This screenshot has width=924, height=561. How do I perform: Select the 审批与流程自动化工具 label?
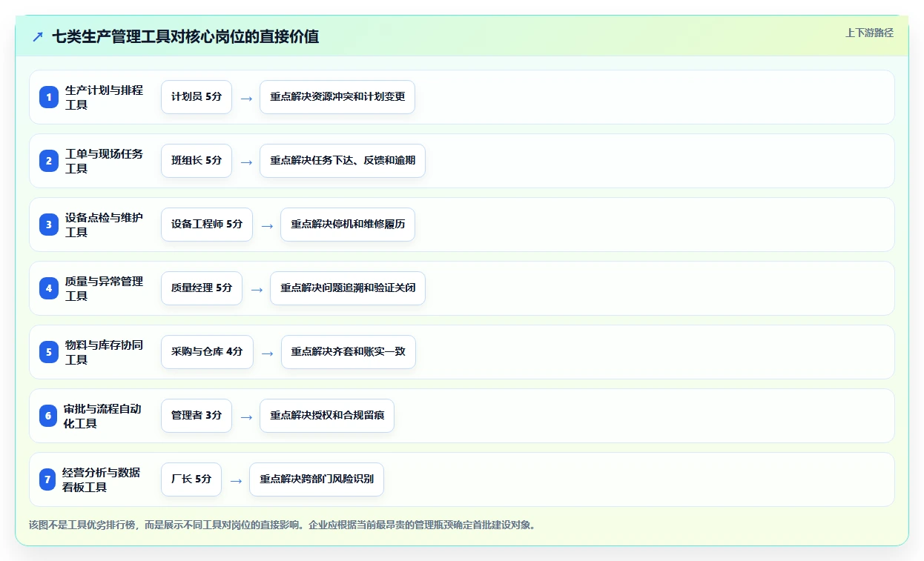103,416
